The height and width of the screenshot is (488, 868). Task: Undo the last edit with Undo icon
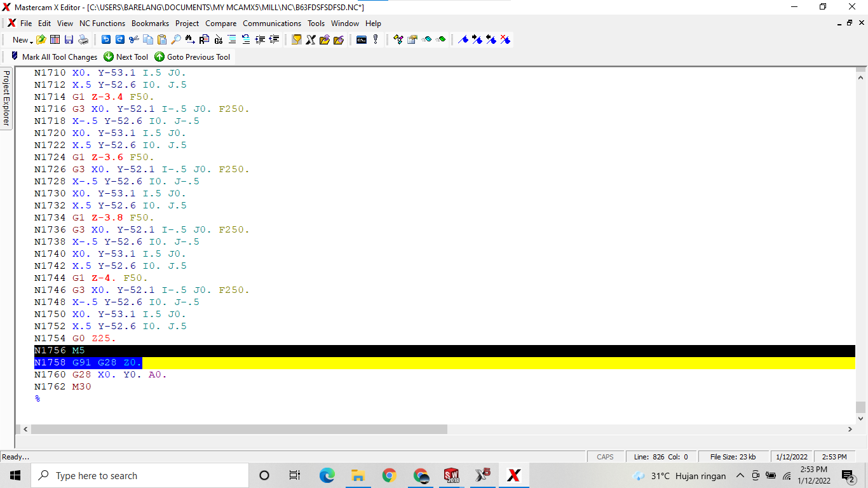click(x=105, y=39)
